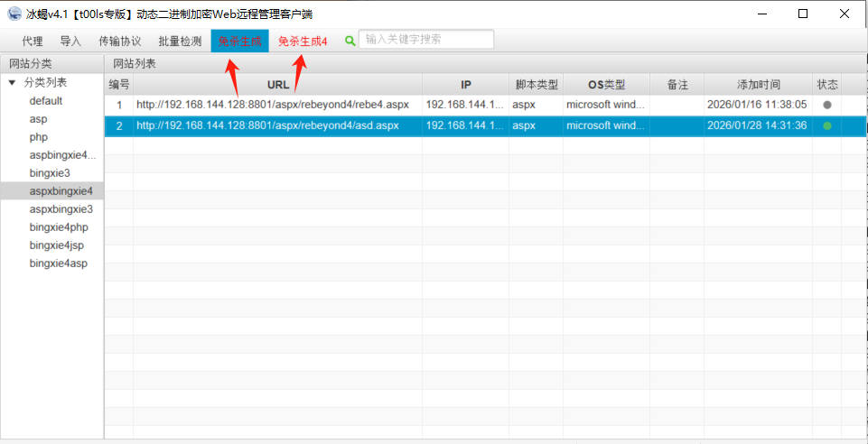
Task: Sort the list by URL column header
Action: pyautogui.click(x=278, y=85)
